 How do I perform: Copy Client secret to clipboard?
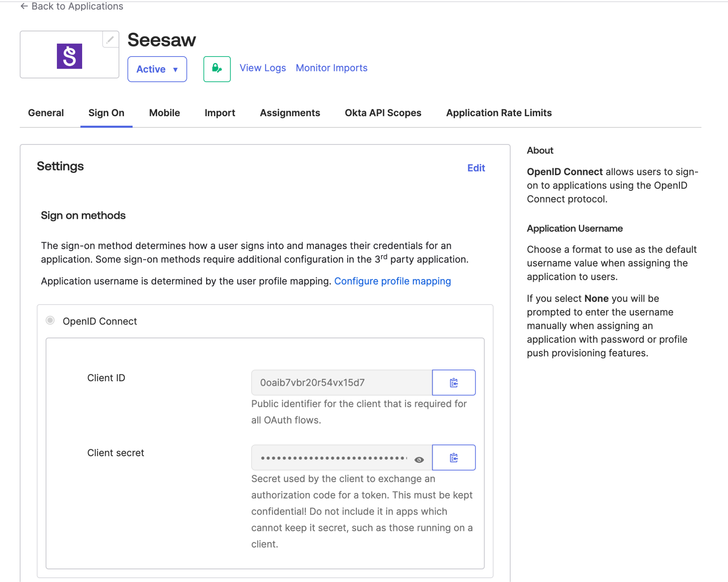click(454, 458)
